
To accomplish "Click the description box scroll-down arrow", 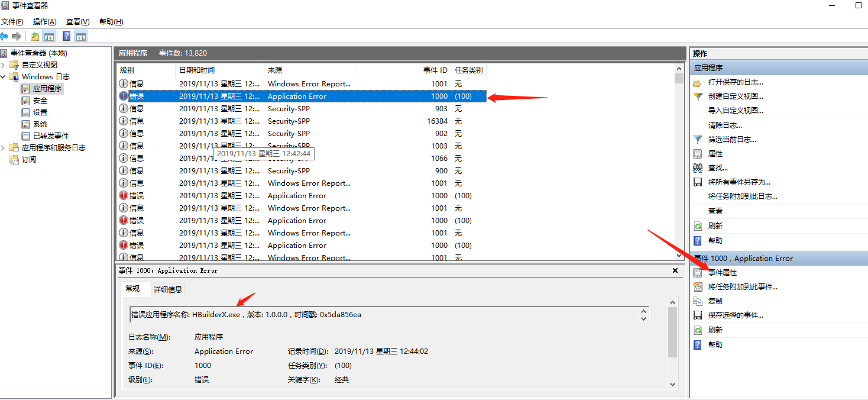I will (644, 319).
